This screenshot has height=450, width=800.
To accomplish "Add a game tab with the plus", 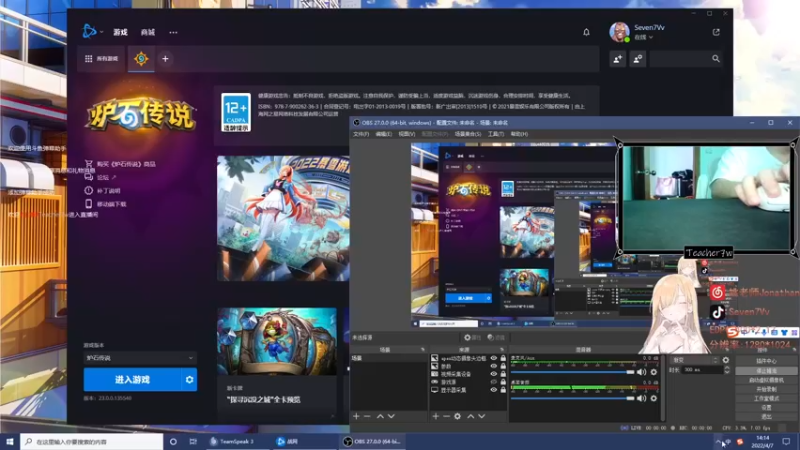I will (x=165, y=59).
